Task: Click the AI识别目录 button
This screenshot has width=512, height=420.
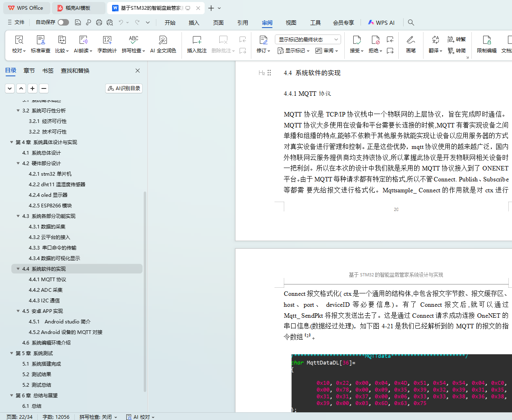Action: [x=124, y=88]
